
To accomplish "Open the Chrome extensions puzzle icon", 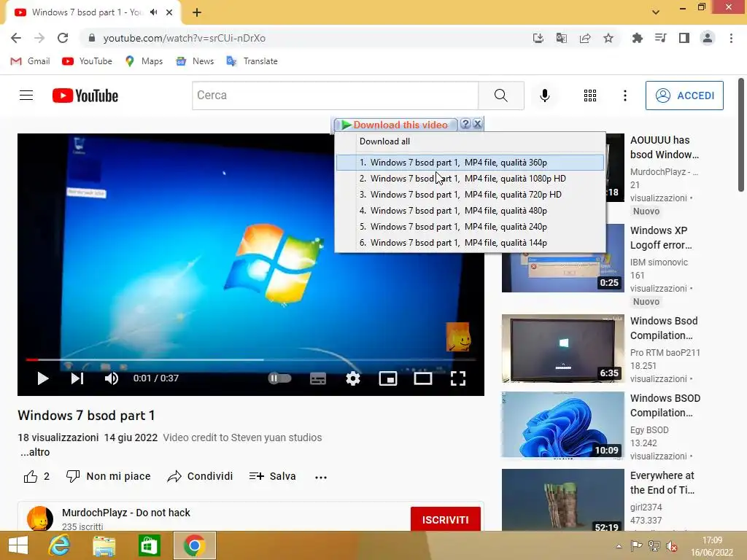I will (637, 38).
